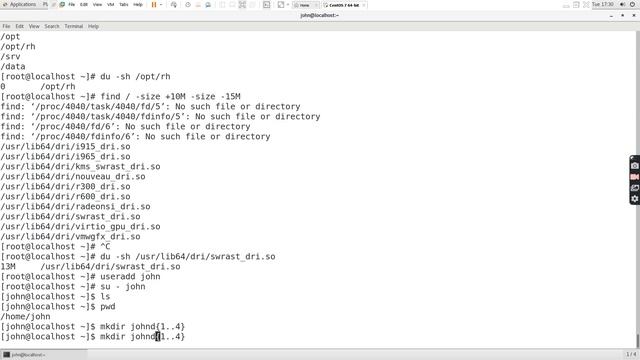
Task: Click the VMware library icon left of File
Action: (62, 4)
